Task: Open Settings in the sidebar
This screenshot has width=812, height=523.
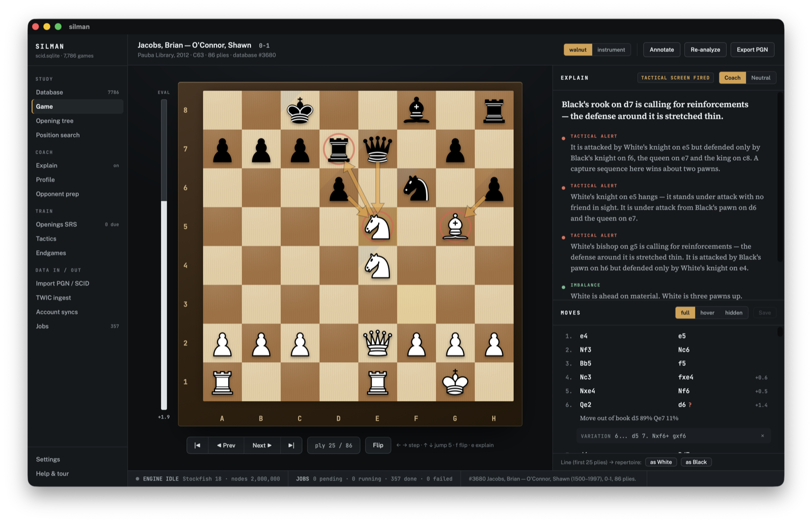Action: tap(77, 459)
